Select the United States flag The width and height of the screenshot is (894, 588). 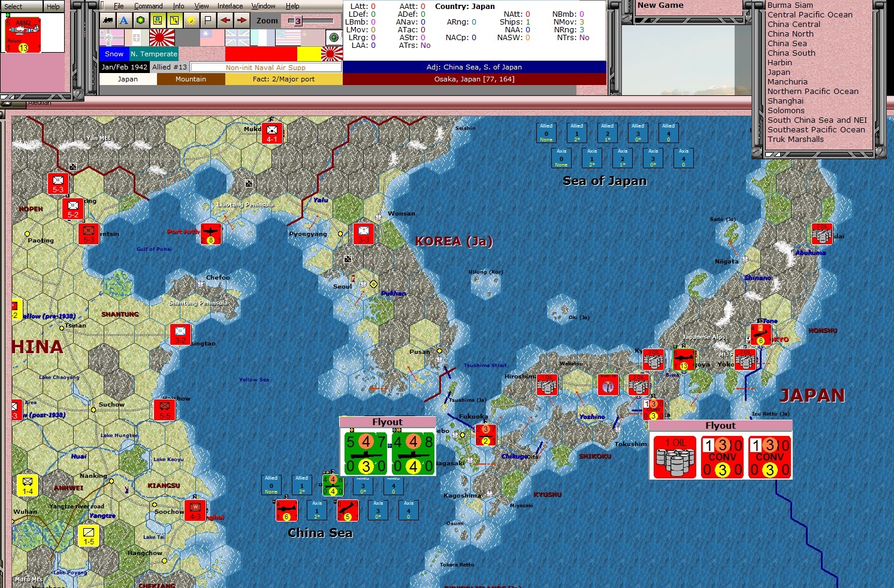(x=288, y=38)
